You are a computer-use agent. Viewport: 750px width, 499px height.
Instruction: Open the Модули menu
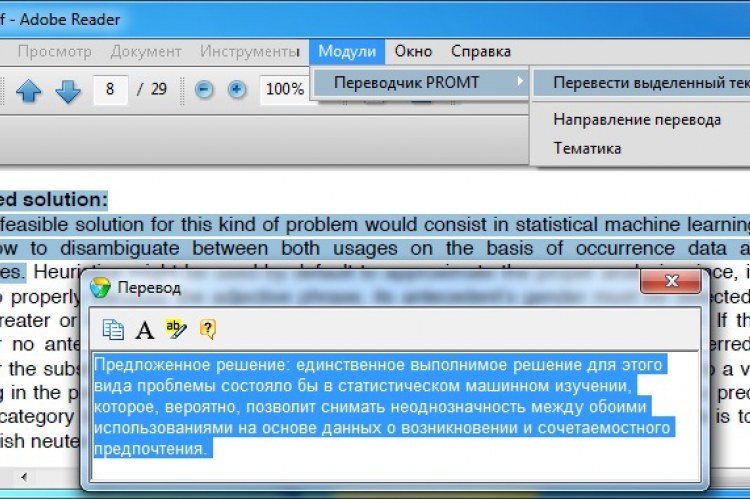click(x=347, y=52)
